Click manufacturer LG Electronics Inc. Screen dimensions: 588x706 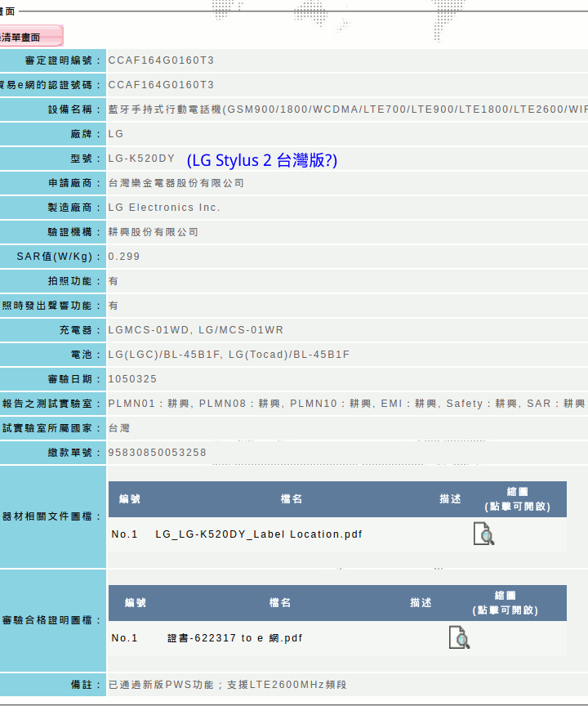pyautogui.click(x=164, y=208)
